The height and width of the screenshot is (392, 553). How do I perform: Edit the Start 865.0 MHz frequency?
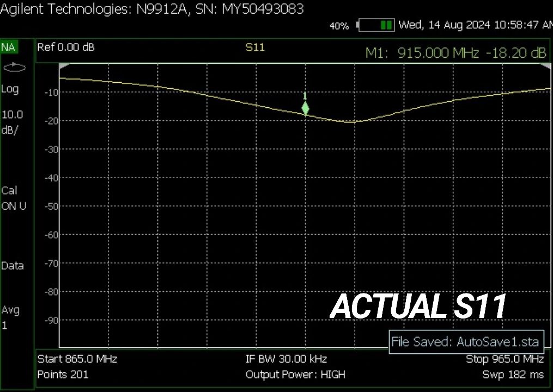(x=77, y=359)
